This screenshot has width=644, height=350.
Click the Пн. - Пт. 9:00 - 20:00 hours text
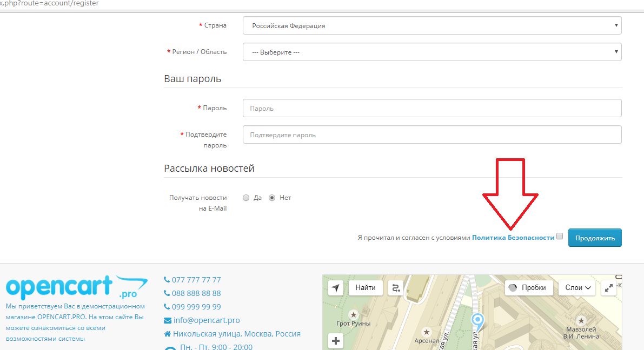216,347
